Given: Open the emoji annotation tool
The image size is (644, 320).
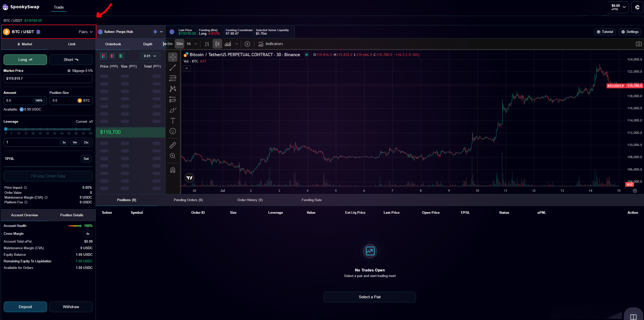Looking at the screenshot, I should [173, 131].
